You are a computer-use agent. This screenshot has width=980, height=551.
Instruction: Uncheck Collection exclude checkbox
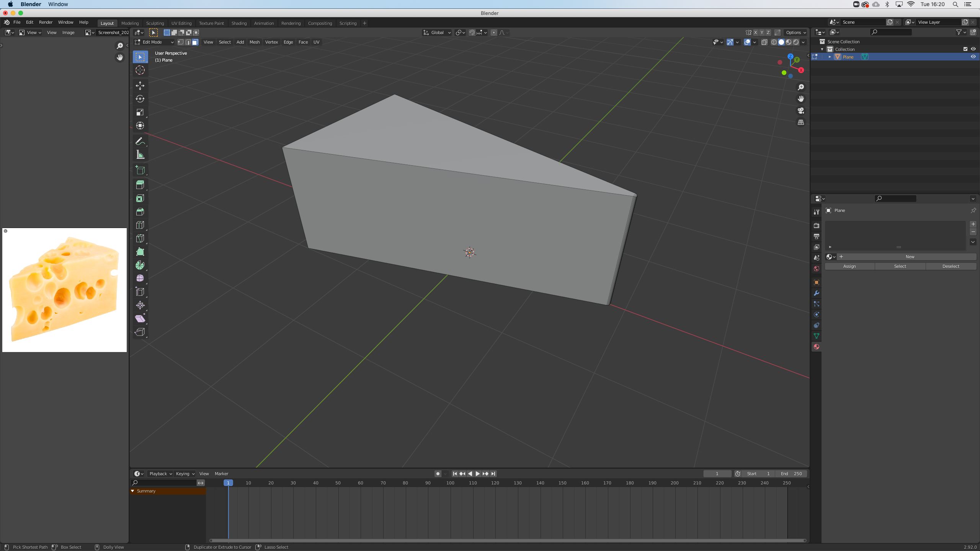click(x=965, y=49)
